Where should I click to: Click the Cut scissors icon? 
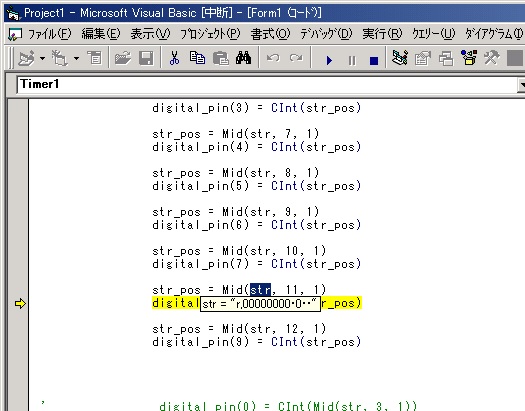tap(174, 59)
